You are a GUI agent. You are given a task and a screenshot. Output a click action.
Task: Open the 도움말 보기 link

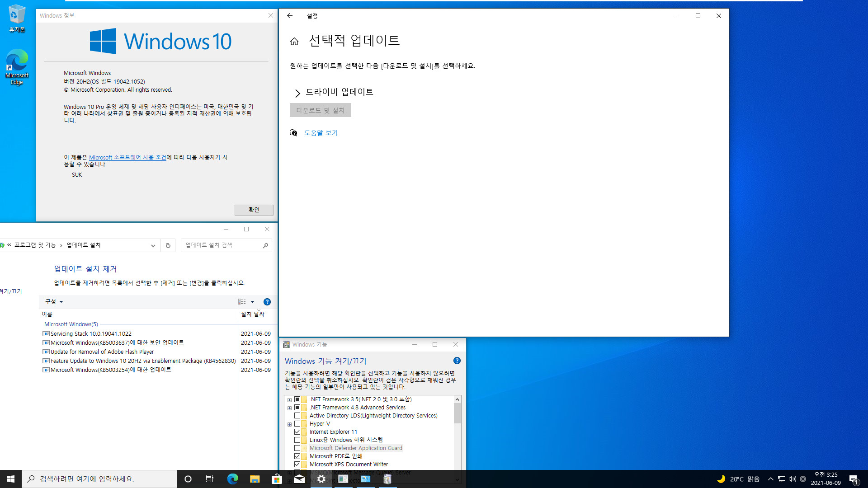(321, 133)
